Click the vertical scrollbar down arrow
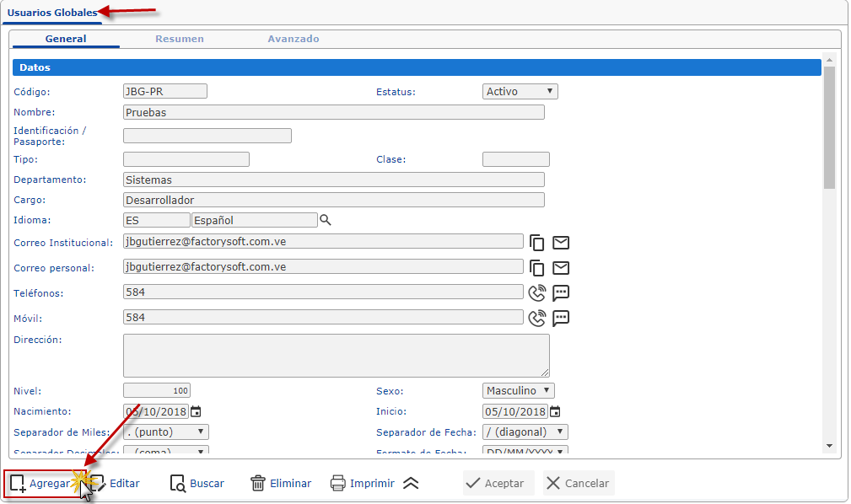851x504 pixels. click(829, 446)
